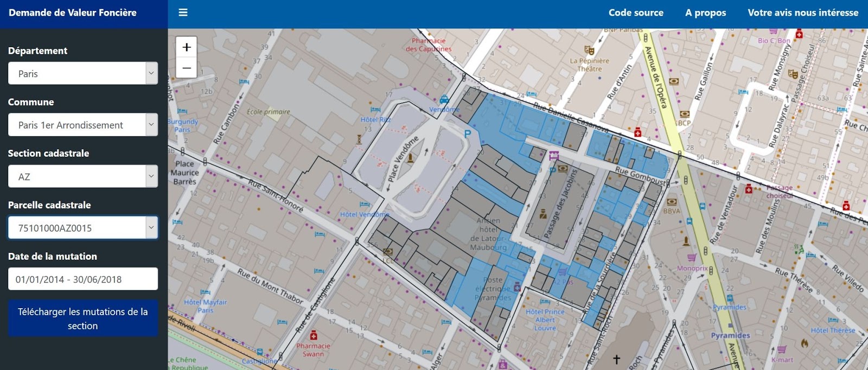The height and width of the screenshot is (370, 868).
Task: Zoom in on the map
Action: point(186,47)
